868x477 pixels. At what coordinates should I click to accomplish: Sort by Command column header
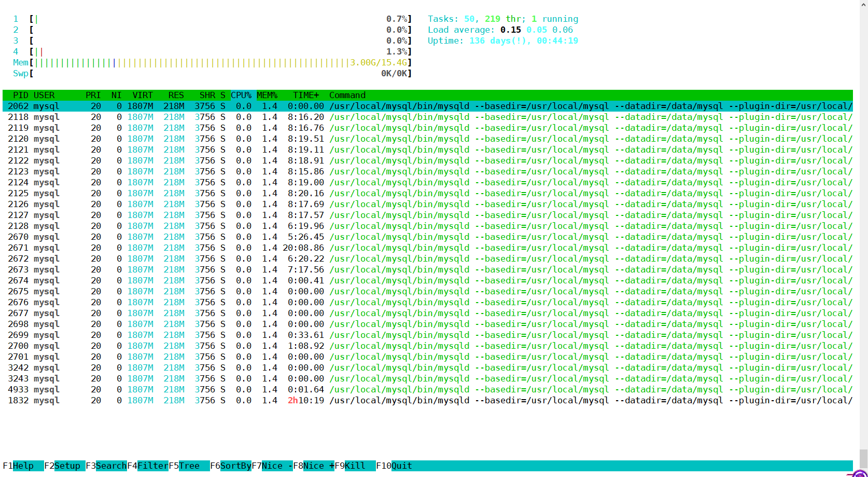pos(347,95)
